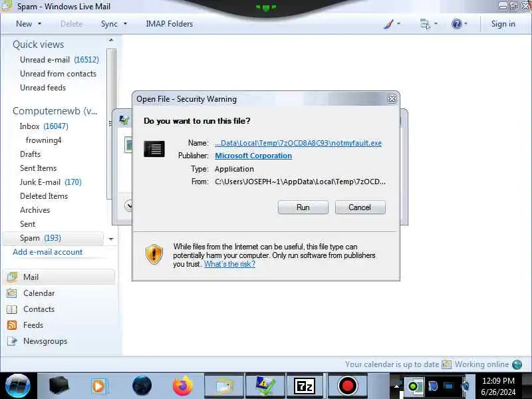
Task: Show hidden system tray icons arrow
Action: pos(396,386)
